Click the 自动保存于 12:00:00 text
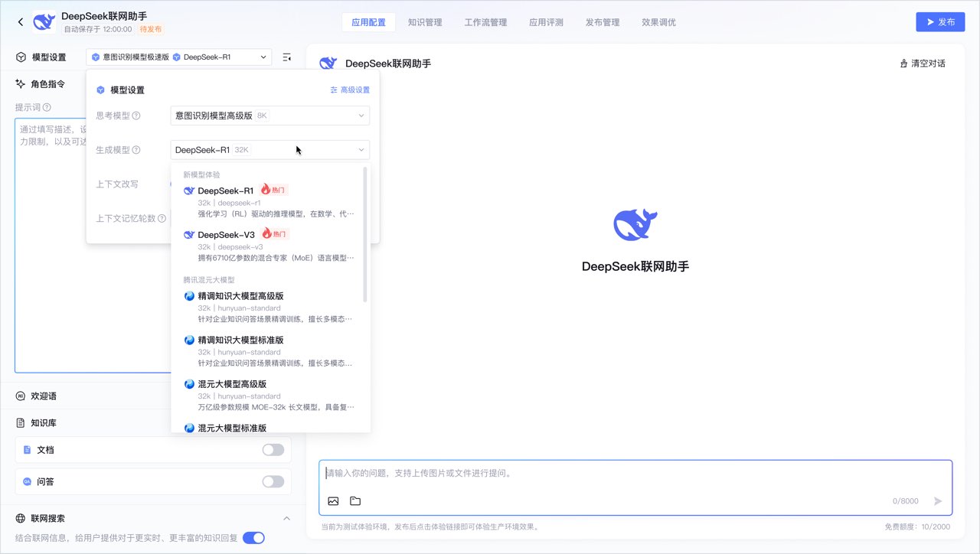 point(97,29)
